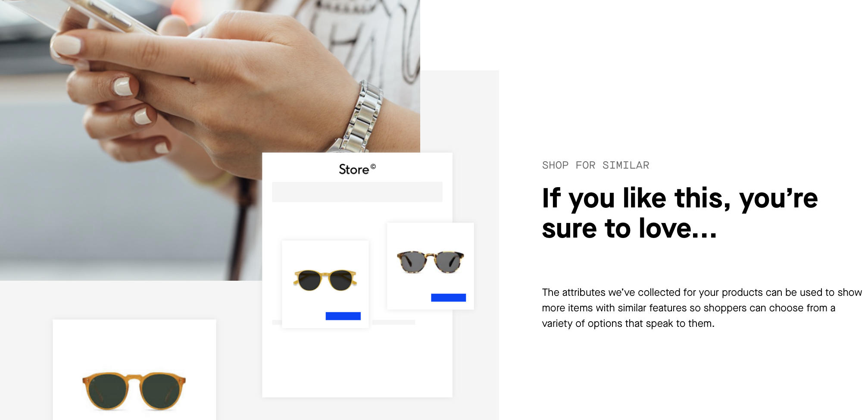Click the attributes description paragraph
This screenshot has height=420, width=868.
[x=702, y=308]
